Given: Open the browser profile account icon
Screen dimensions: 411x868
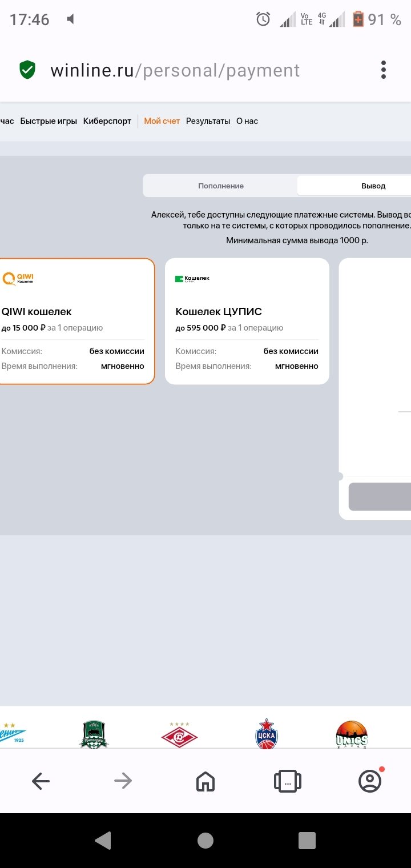Looking at the screenshot, I should 370,781.
